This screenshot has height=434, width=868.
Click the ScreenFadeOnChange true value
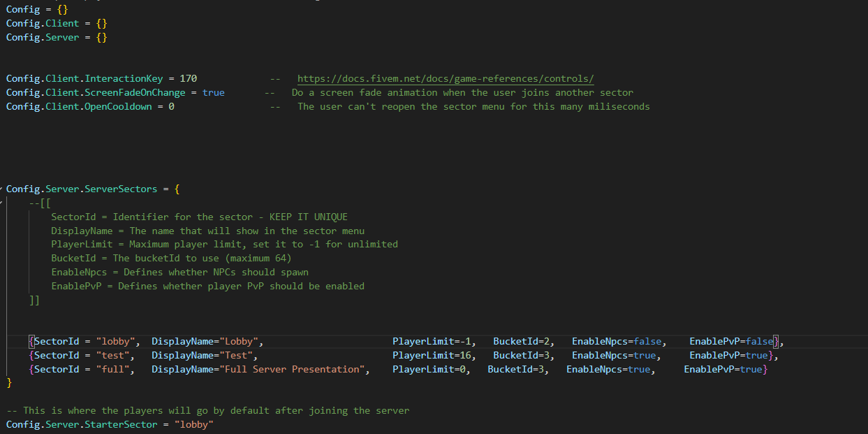click(x=214, y=93)
